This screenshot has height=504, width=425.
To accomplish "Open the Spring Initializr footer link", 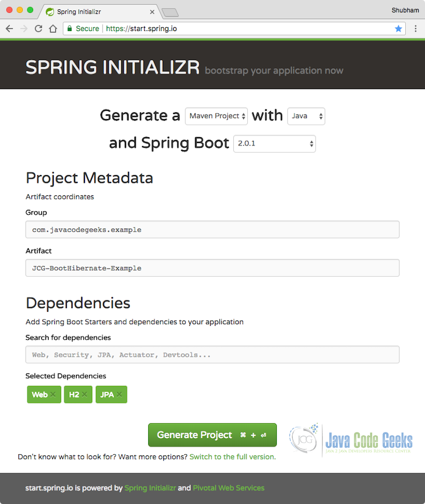I will [150, 488].
